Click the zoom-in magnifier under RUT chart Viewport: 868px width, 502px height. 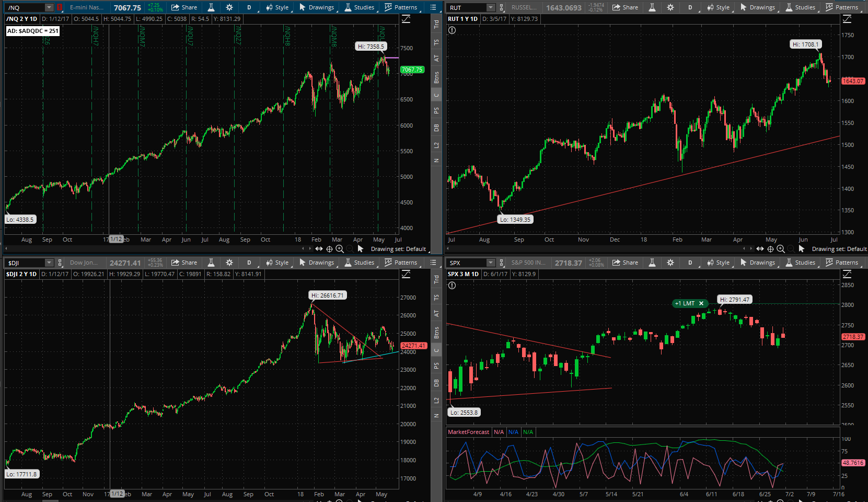click(781, 249)
